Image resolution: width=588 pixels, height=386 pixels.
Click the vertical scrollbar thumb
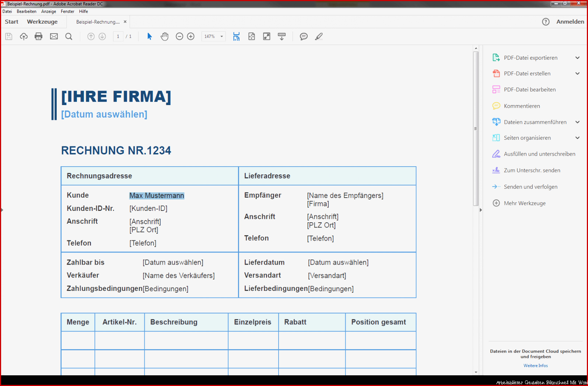(x=476, y=129)
